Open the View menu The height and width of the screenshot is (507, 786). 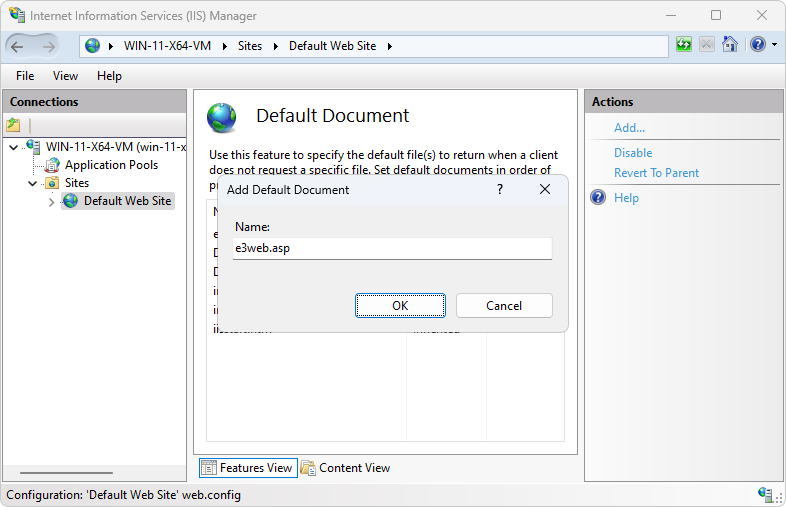point(65,76)
